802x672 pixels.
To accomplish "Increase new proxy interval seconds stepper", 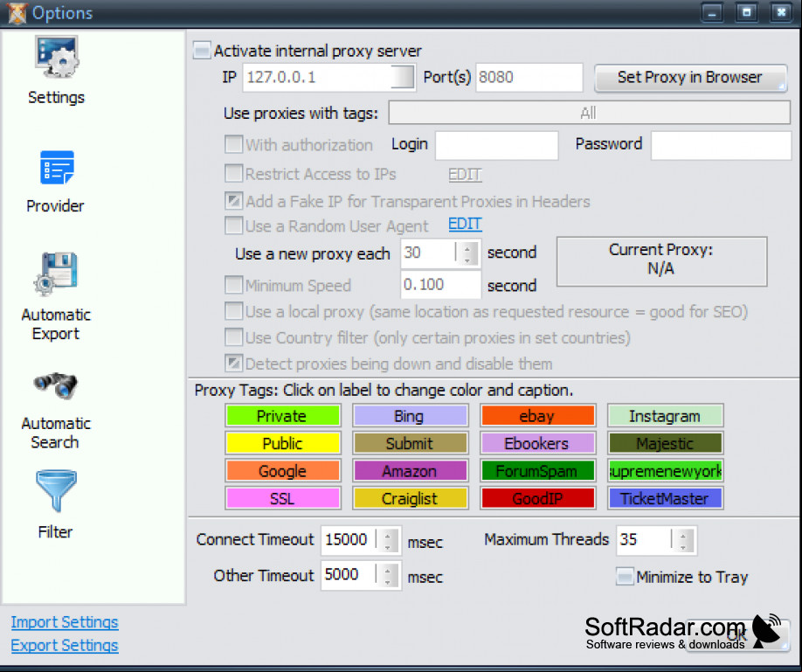I will tap(467, 247).
